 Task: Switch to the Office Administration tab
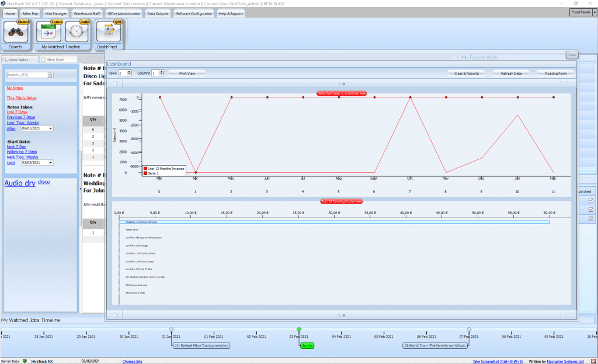[x=124, y=13]
